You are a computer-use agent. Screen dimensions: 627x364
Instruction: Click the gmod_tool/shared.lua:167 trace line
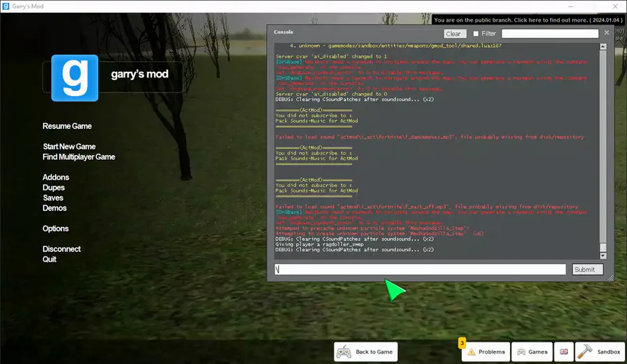click(x=396, y=45)
